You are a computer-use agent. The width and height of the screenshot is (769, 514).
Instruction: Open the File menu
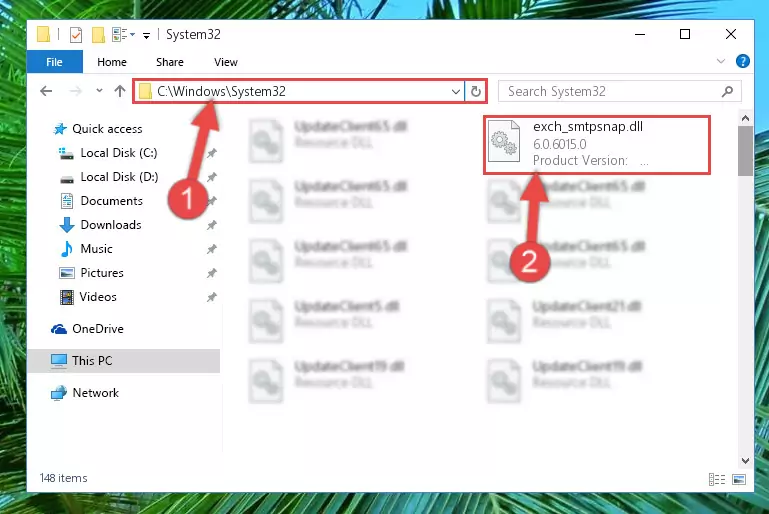pos(54,62)
